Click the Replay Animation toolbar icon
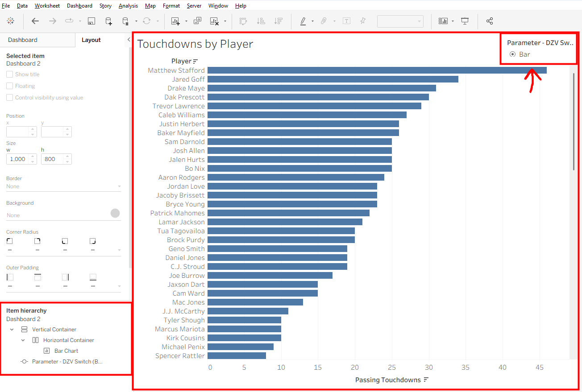582x392 pixels. (69, 21)
